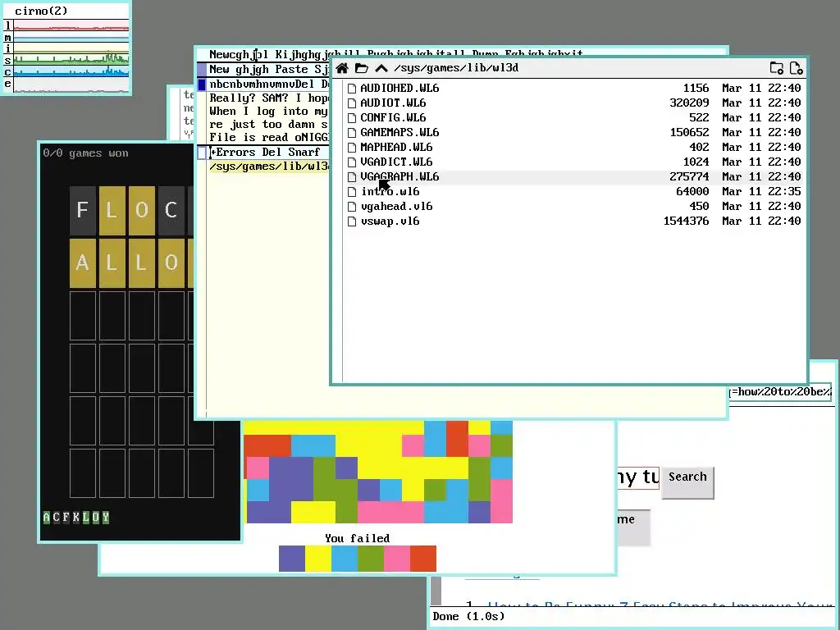Click the 'You failed' message

click(358, 538)
